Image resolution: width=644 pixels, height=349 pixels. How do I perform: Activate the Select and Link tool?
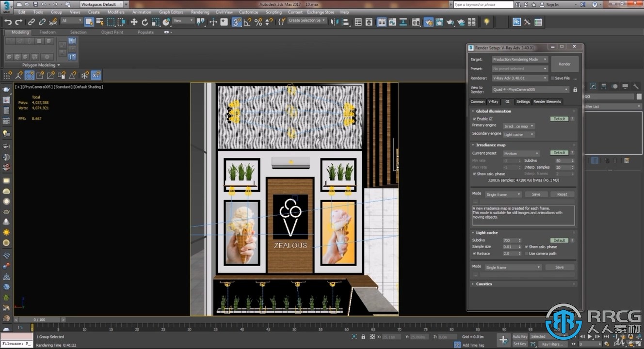(32, 22)
